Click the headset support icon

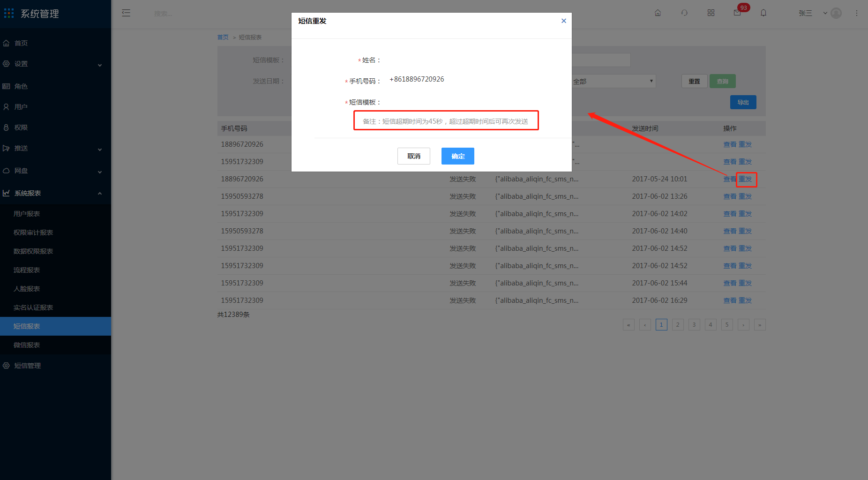(684, 13)
